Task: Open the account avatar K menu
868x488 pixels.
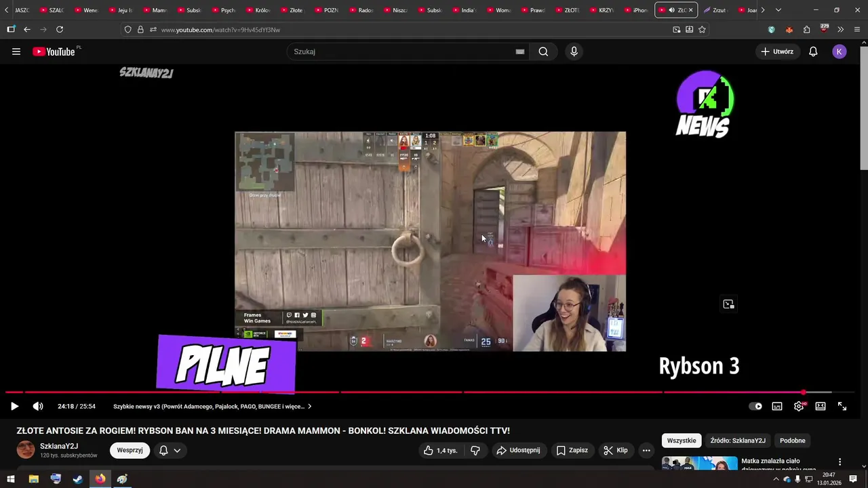Action: point(840,52)
